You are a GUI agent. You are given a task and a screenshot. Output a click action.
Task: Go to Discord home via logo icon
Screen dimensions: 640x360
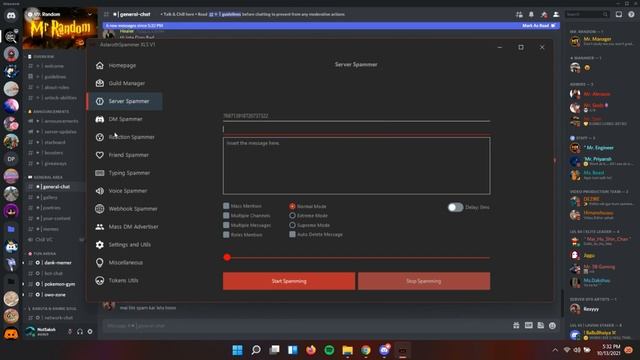tap(11, 16)
